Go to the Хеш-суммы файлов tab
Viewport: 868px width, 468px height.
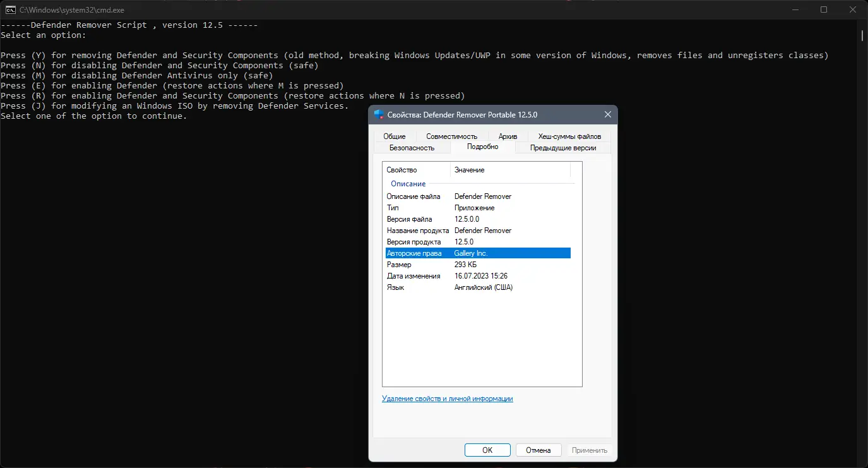569,136
